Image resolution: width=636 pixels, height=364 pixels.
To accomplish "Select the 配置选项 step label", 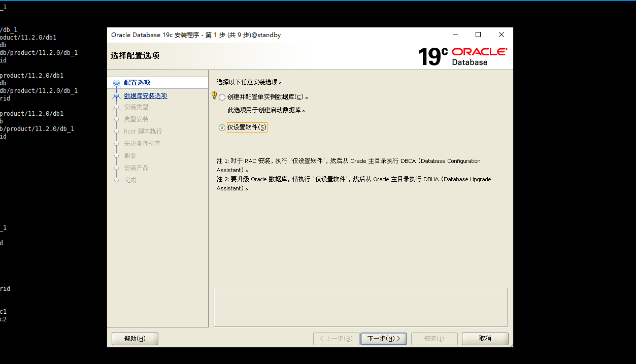I will tap(137, 83).
